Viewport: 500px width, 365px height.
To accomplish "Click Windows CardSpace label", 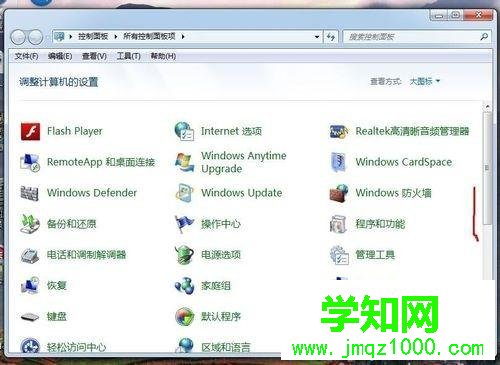I will (404, 162).
